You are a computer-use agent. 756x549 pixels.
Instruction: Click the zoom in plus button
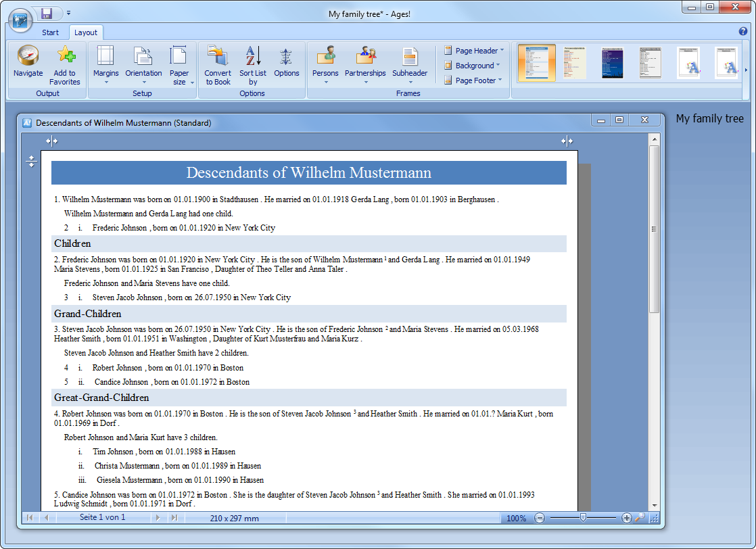[626, 518]
